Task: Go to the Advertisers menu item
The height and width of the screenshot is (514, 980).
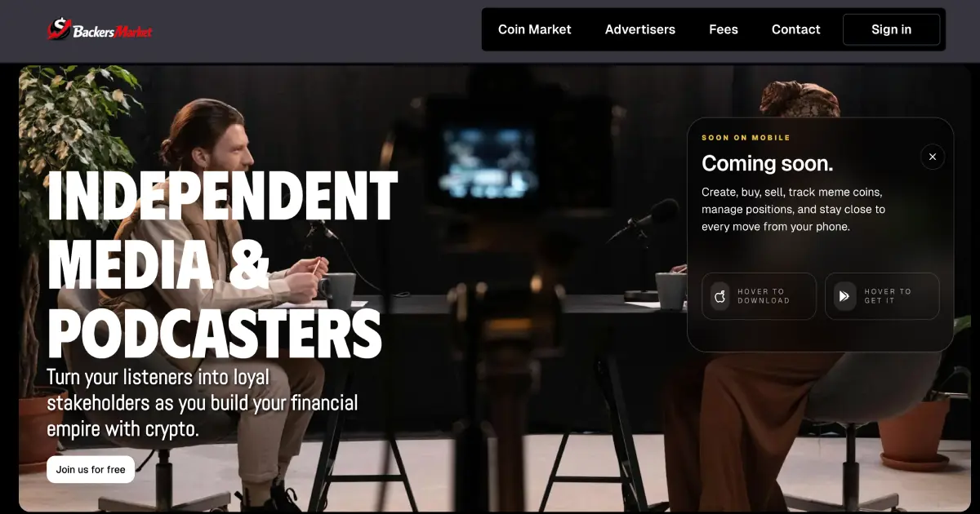Action: (x=640, y=29)
